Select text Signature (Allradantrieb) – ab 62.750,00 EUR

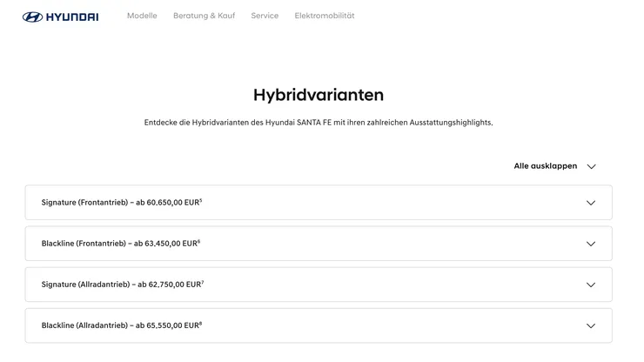[x=123, y=285]
